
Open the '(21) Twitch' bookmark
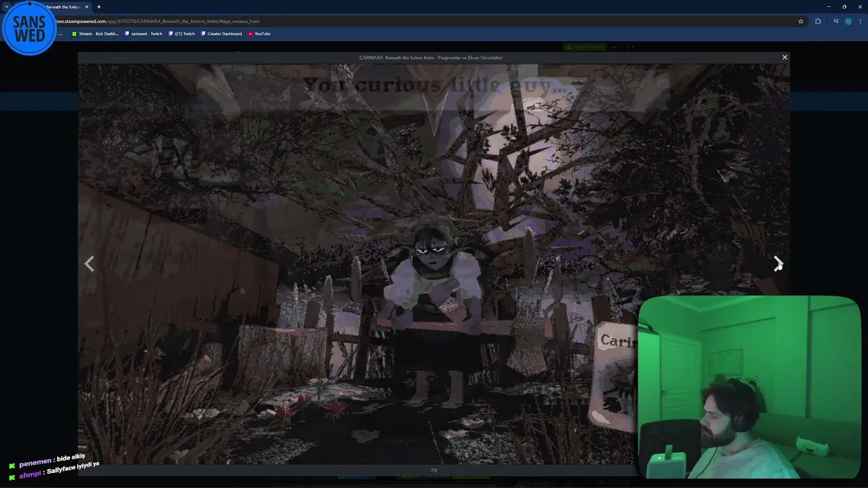pyautogui.click(x=182, y=34)
